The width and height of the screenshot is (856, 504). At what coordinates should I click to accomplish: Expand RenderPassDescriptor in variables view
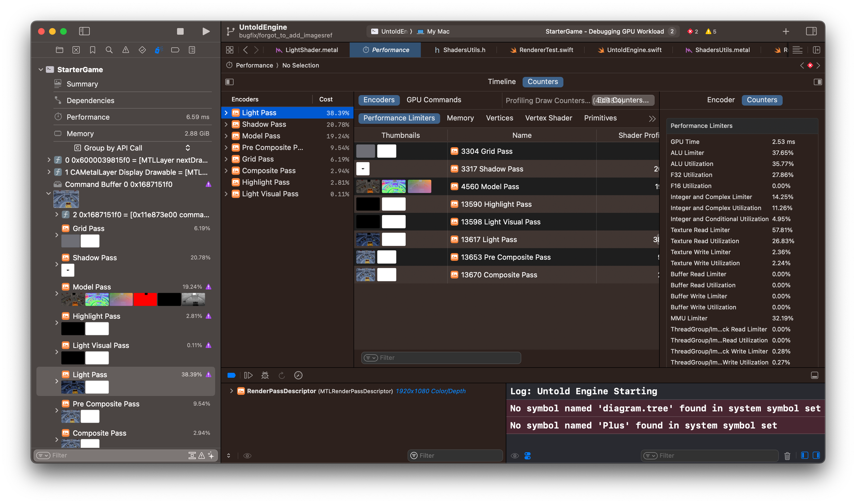coord(231,391)
